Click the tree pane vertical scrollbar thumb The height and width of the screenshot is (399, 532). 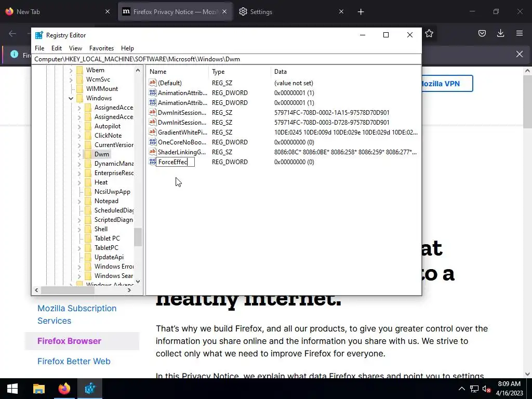click(138, 237)
